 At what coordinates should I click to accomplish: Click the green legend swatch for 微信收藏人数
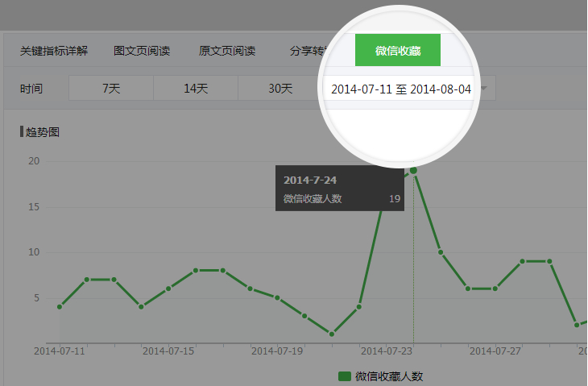[x=344, y=376]
